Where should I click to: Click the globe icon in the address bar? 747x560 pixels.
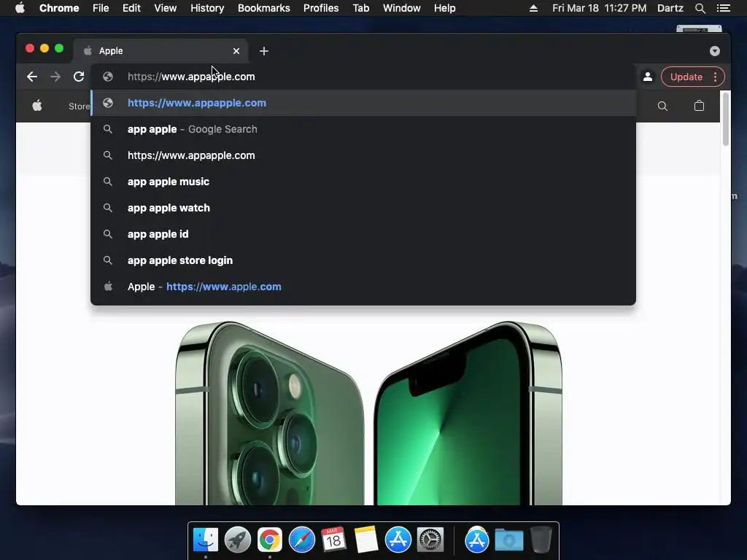point(108,77)
